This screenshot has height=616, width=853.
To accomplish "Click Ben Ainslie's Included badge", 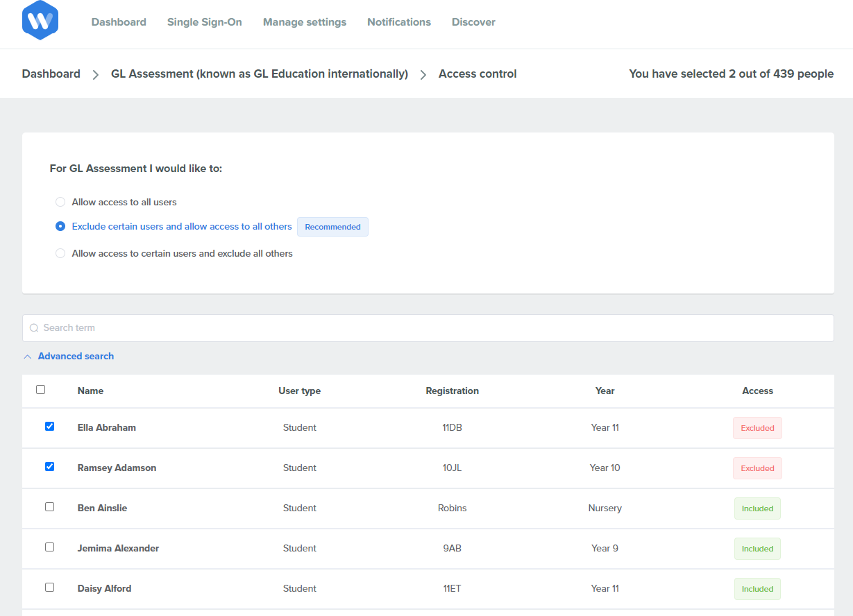I will coord(757,508).
